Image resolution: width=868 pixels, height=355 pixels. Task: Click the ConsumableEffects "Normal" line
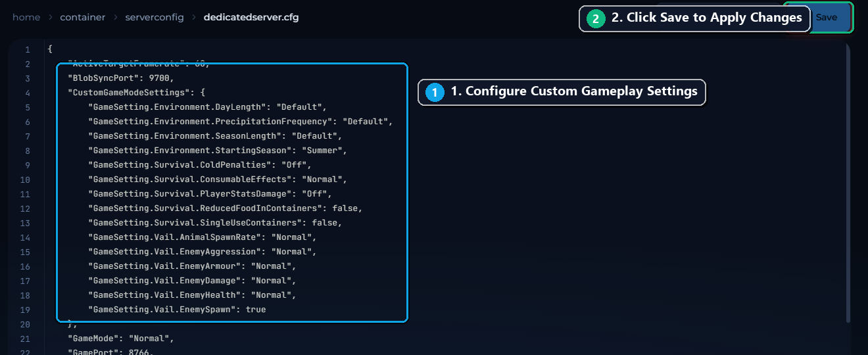[218, 179]
